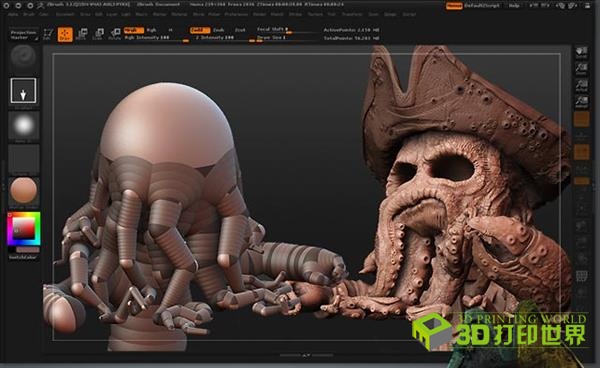Open the Help menu at top right

[514, 6]
